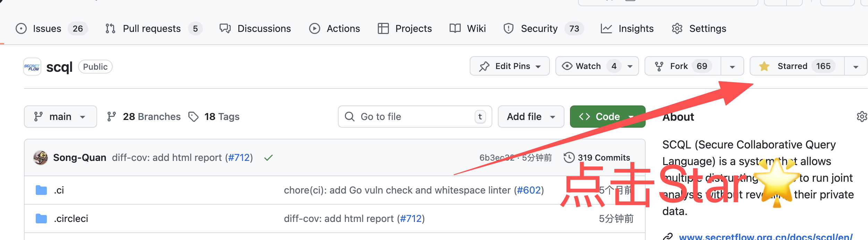Open the .ci folder

pyautogui.click(x=59, y=190)
